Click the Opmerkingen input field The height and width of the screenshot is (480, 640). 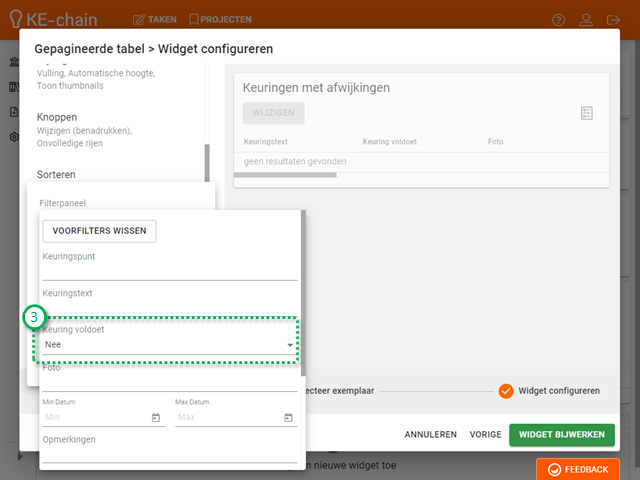coord(169,454)
